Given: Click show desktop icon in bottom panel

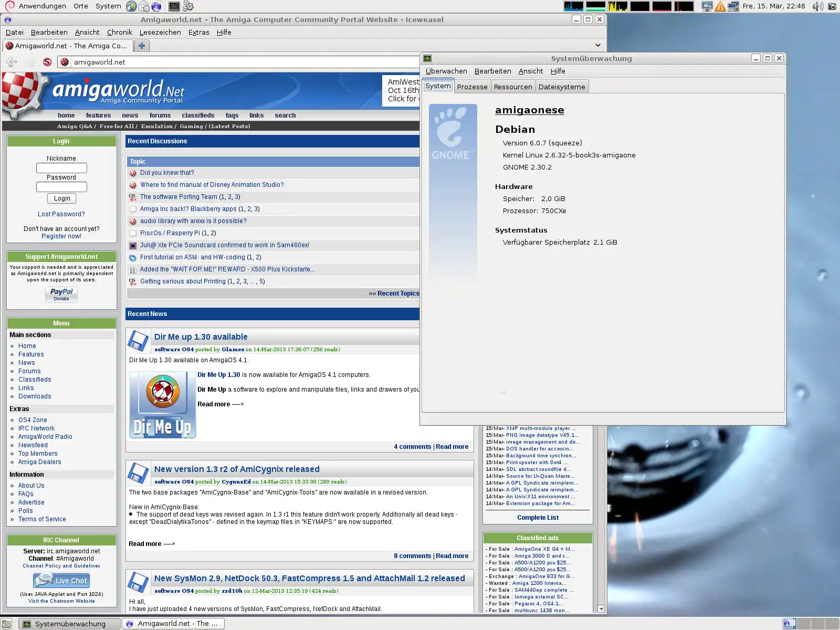Looking at the screenshot, I should click(x=6, y=624).
